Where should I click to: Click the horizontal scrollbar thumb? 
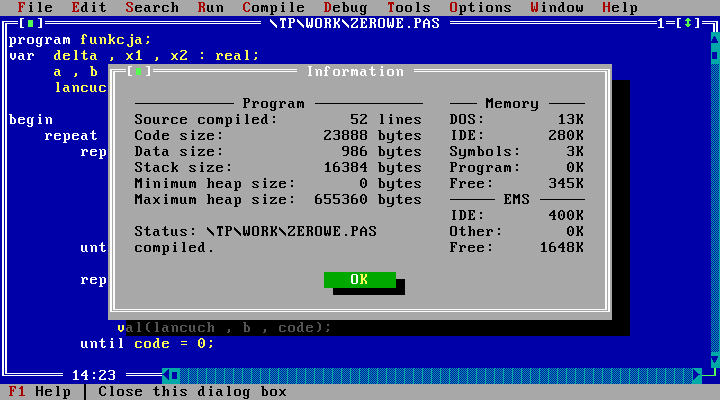click(176, 375)
